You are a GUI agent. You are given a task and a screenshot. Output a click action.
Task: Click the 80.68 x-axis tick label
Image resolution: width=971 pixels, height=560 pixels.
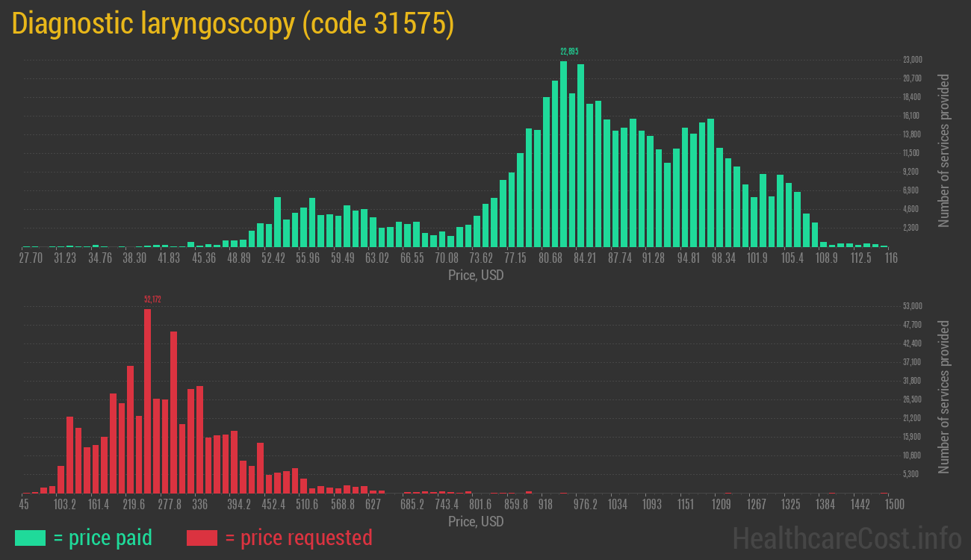point(550,258)
